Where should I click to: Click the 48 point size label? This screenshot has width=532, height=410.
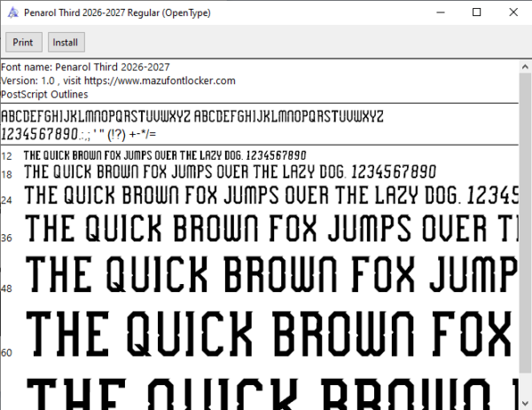6,288
